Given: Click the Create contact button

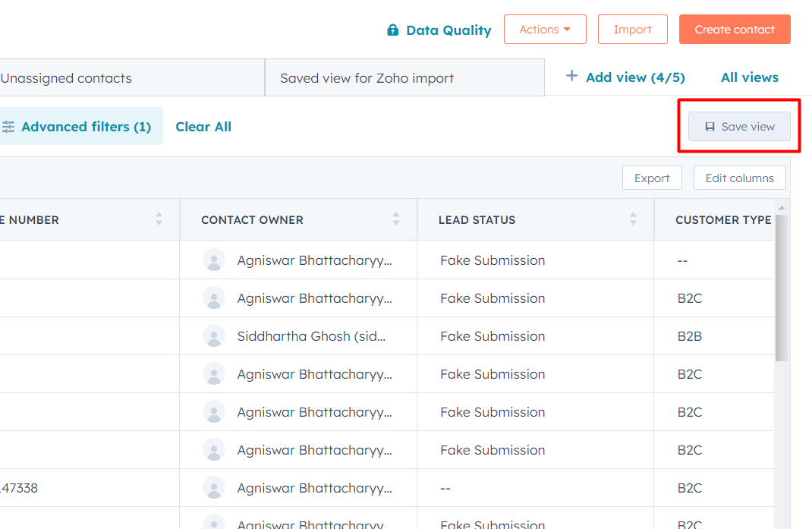Looking at the screenshot, I should 734,29.
